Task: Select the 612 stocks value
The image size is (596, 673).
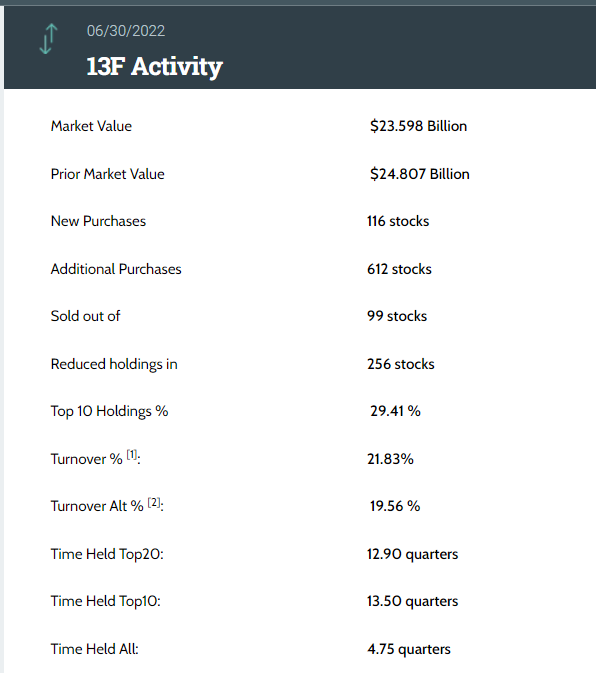Action: pos(399,269)
